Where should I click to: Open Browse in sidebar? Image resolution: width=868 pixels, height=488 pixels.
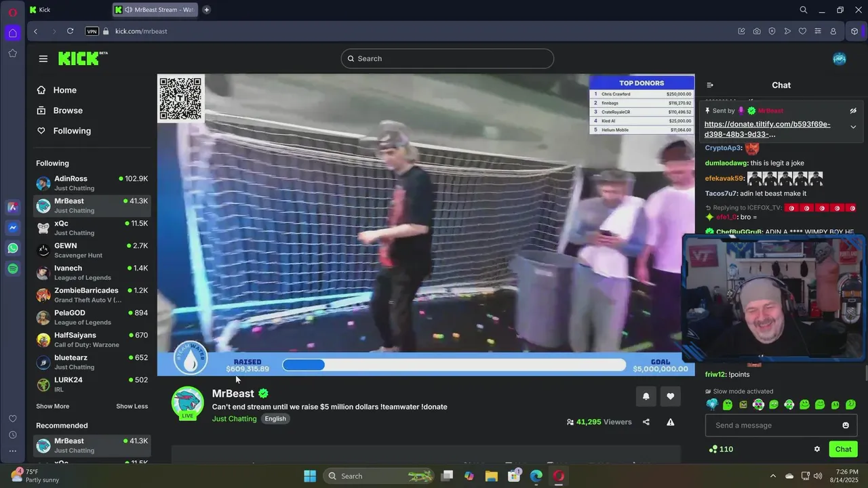(x=60, y=110)
